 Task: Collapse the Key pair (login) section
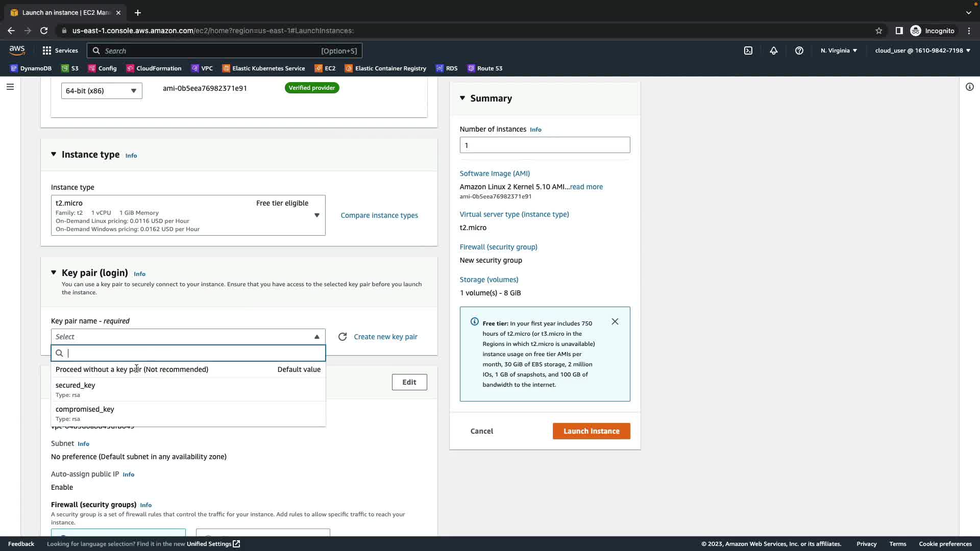(54, 273)
